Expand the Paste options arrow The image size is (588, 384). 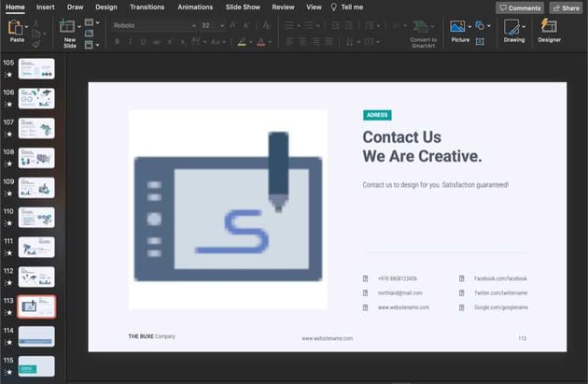(33, 25)
